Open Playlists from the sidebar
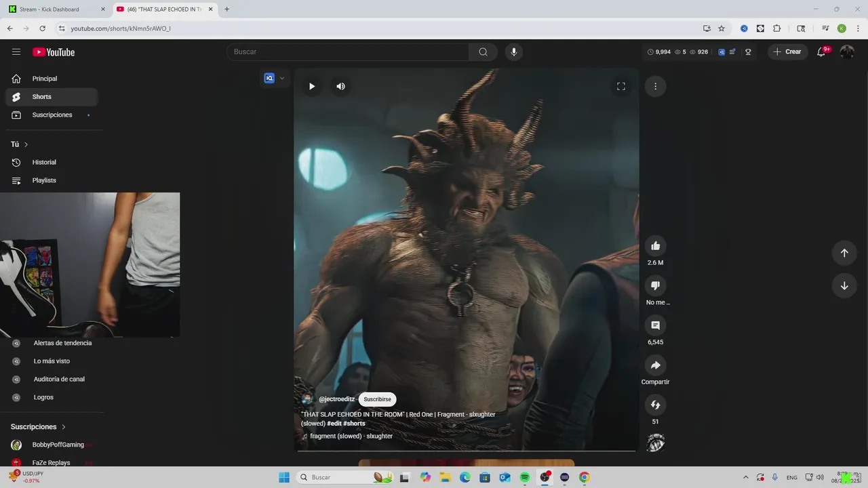 click(52, 180)
